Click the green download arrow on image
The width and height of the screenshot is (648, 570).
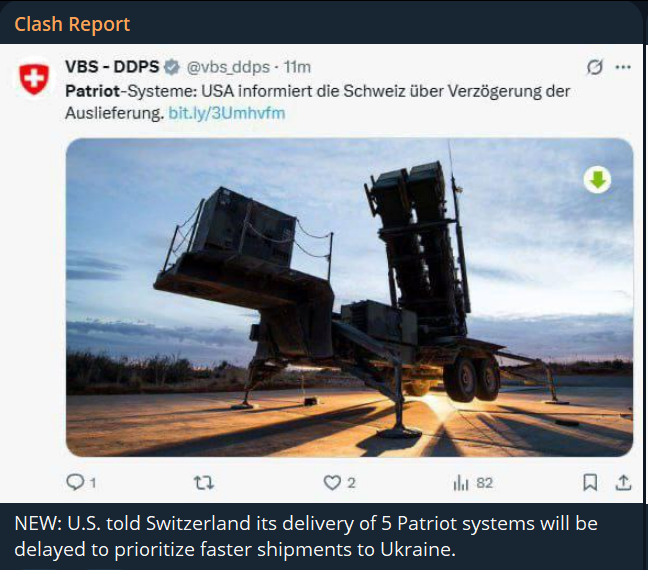pyautogui.click(x=597, y=180)
